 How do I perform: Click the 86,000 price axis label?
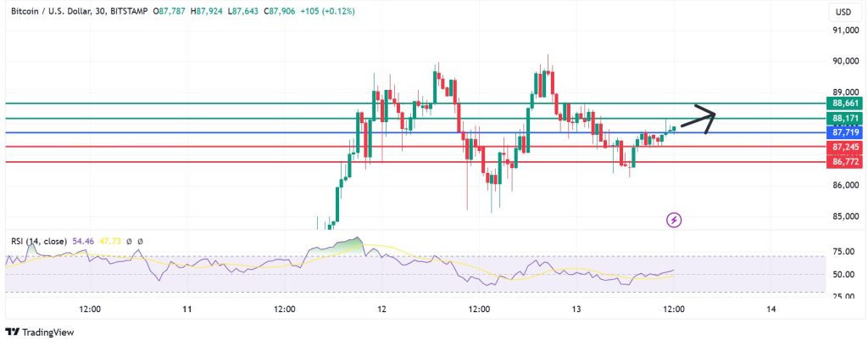tap(845, 186)
